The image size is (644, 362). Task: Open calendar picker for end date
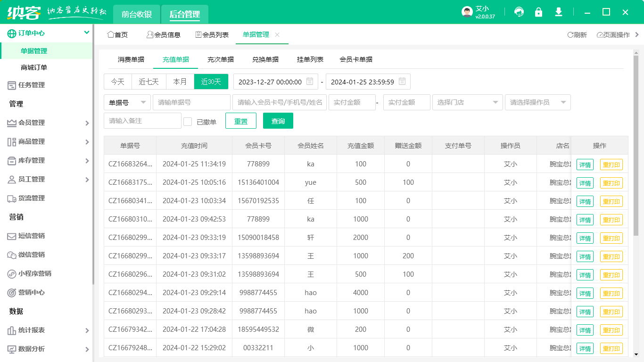tap(402, 82)
